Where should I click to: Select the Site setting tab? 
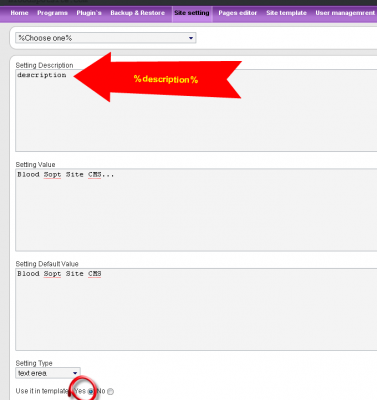192,14
